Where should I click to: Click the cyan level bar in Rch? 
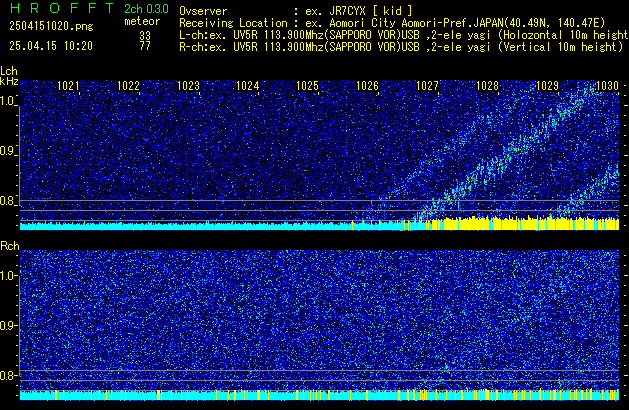[319, 396]
